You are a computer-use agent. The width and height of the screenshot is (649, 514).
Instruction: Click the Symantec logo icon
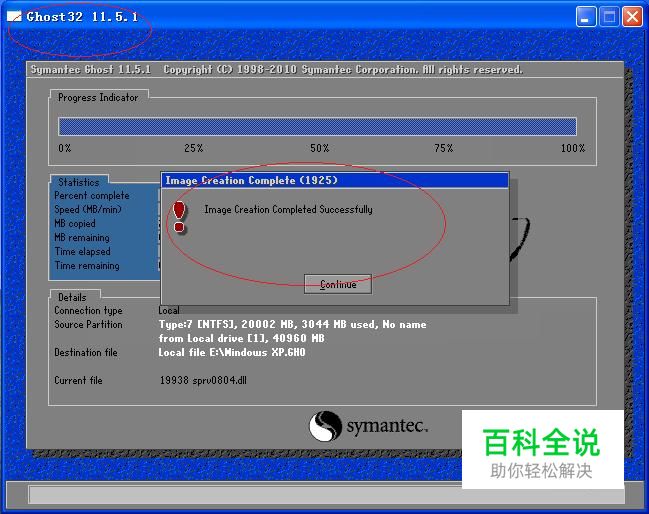click(325, 426)
